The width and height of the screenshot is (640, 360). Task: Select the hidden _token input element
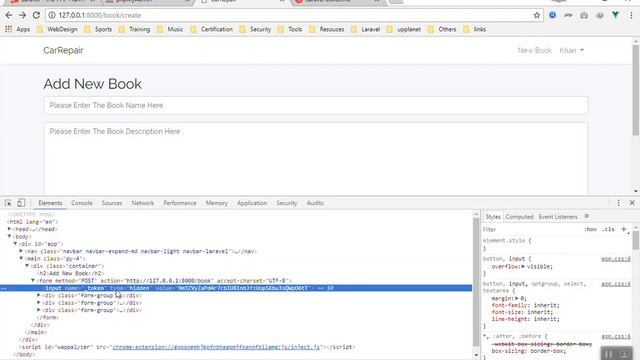(236, 288)
